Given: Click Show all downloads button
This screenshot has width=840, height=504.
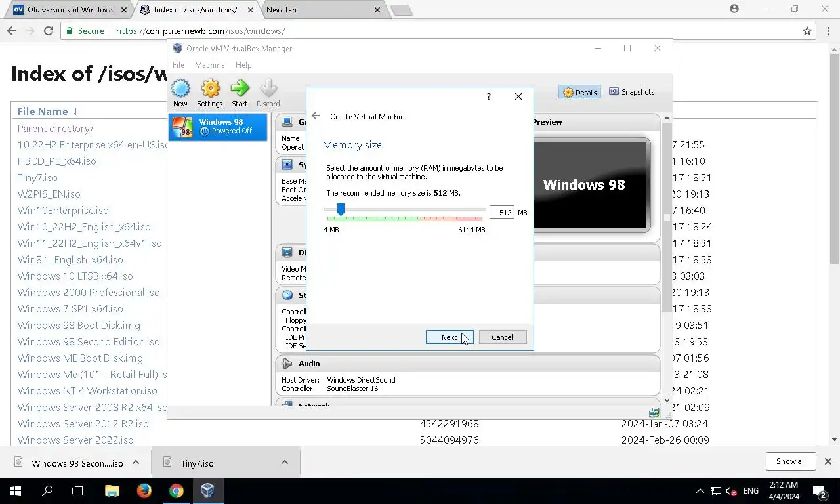Looking at the screenshot, I should [x=791, y=461].
